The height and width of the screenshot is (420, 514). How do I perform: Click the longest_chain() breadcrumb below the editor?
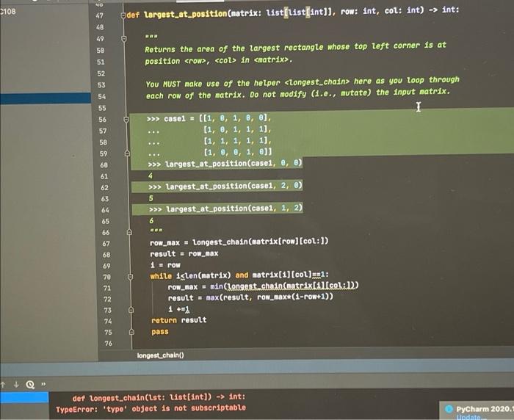160,355
